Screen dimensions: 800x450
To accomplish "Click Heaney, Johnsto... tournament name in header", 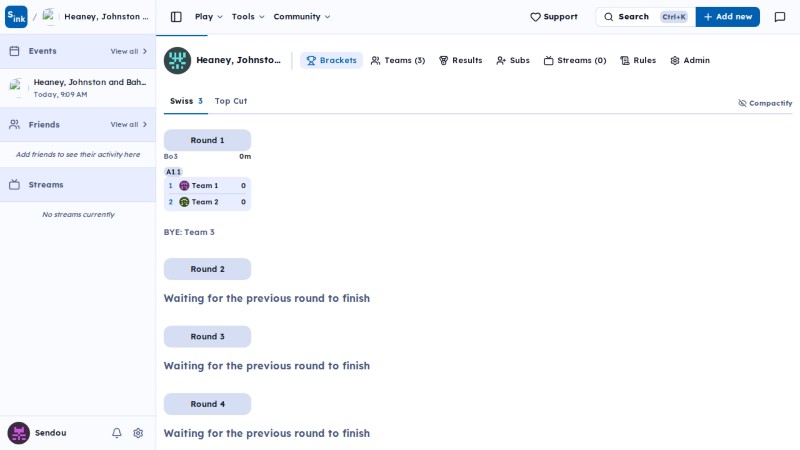I will click(x=239, y=60).
